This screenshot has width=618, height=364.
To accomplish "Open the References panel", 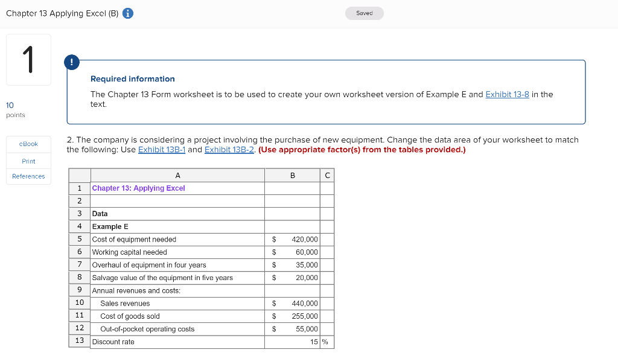I will click(x=28, y=176).
